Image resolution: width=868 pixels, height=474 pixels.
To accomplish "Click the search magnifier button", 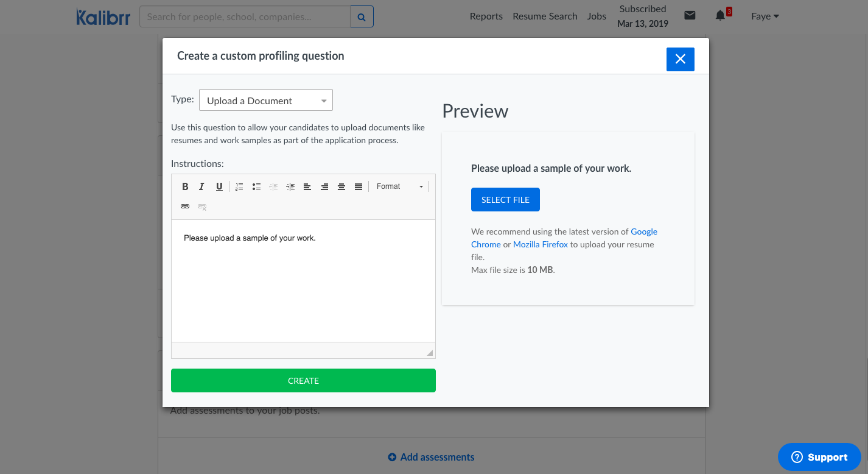I will click(362, 17).
